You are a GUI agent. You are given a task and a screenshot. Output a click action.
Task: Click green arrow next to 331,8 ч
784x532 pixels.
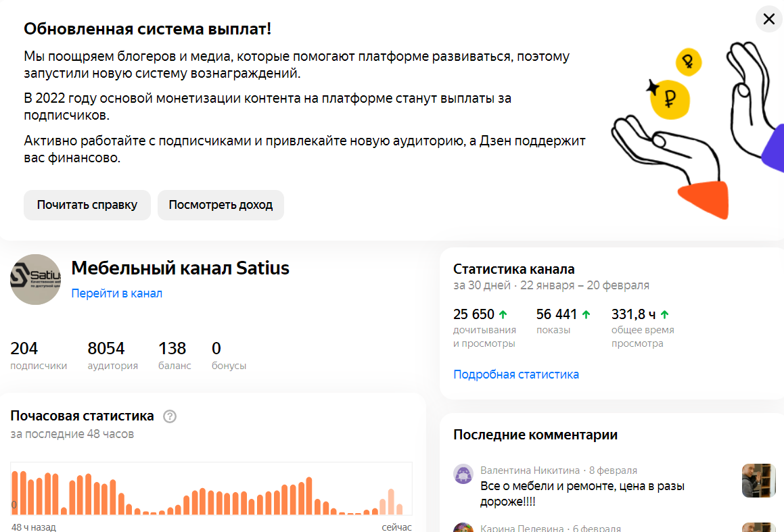(664, 314)
